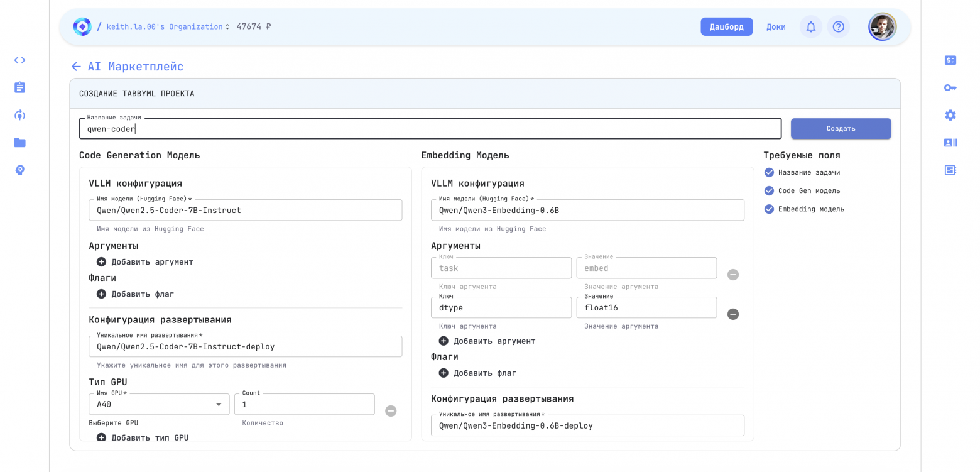Toggle the Название задачи required field checkmark
Viewport: 980px width, 472px height.
pos(769,172)
